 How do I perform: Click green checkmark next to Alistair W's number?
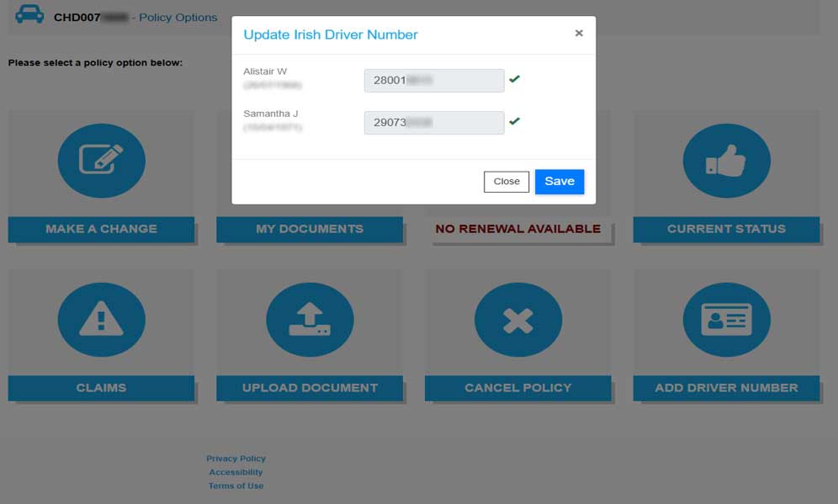514,79
